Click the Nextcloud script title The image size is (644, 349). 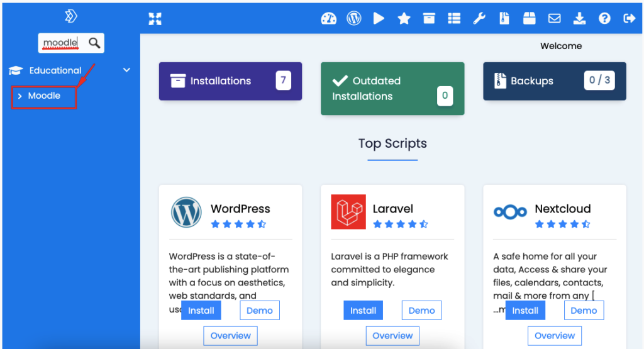click(563, 209)
